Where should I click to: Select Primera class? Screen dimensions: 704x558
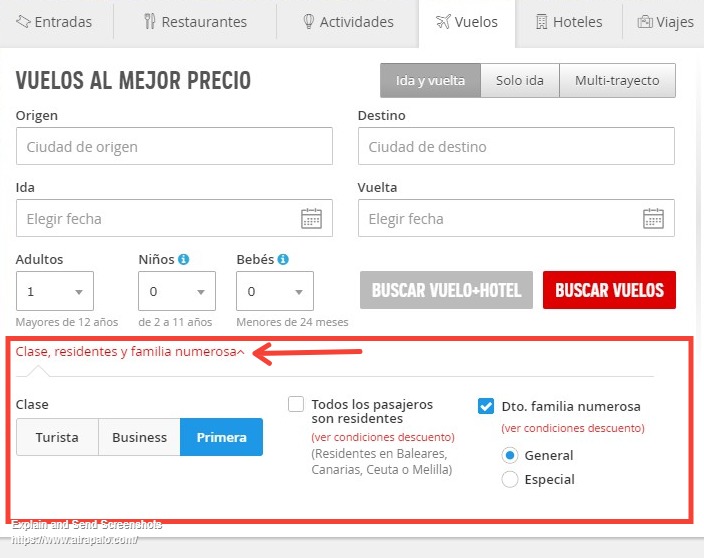point(221,437)
